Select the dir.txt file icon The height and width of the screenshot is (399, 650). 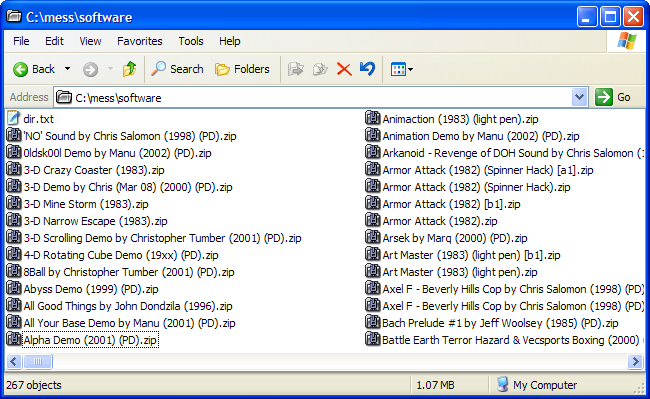(x=13, y=118)
